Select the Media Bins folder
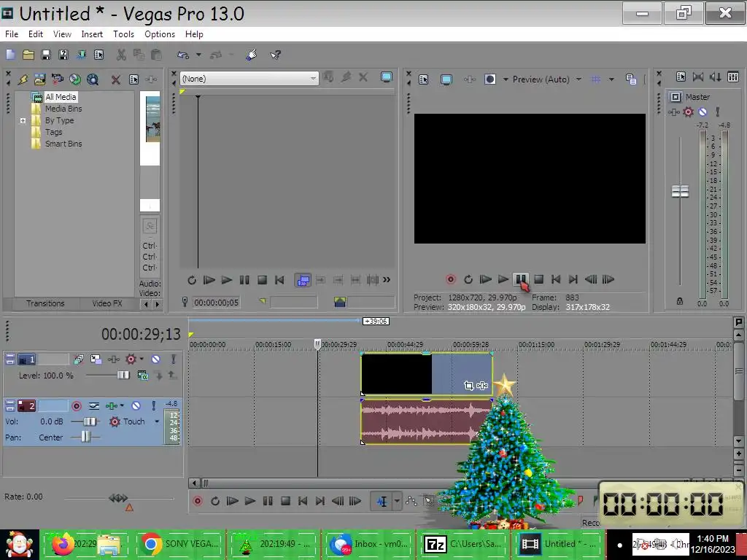The image size is (747, 560). coord(63,109)
